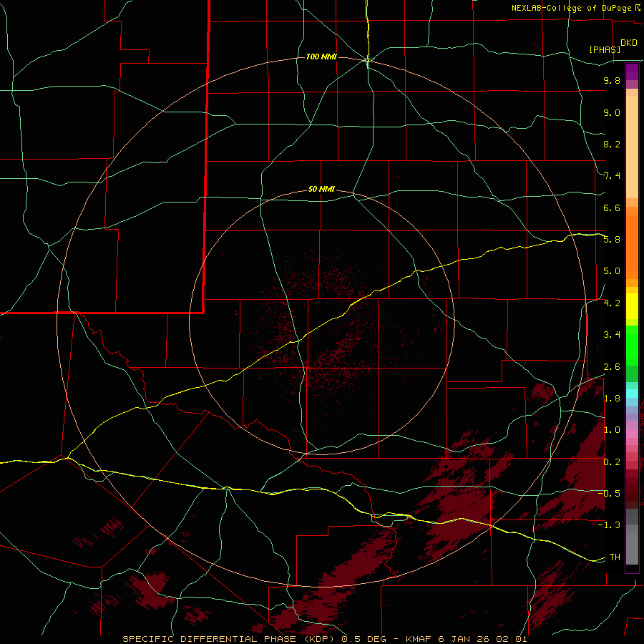644x644 pixels.
Task: Click the "DKD" product code label
Action: coord(629,43)
